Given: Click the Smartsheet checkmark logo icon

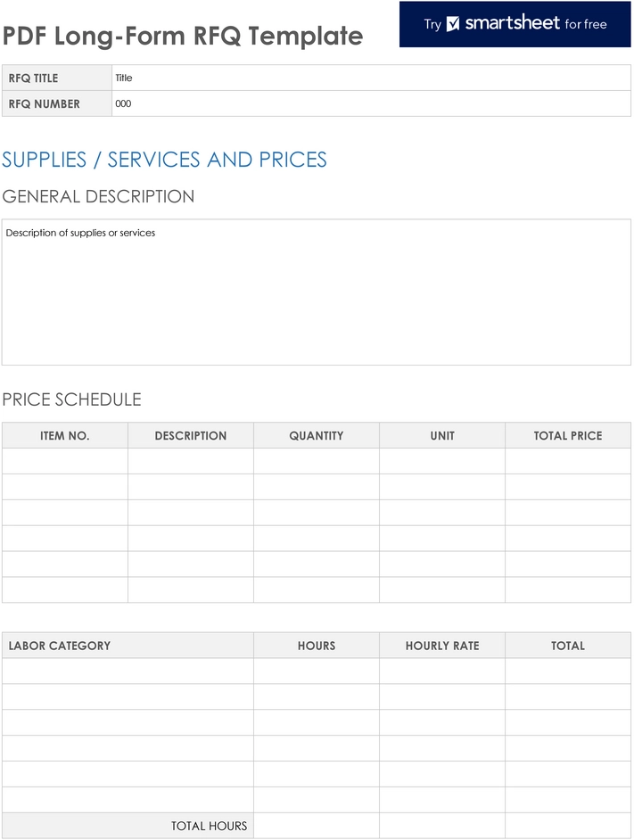Looking at the screenshot, I should [453, 23].
